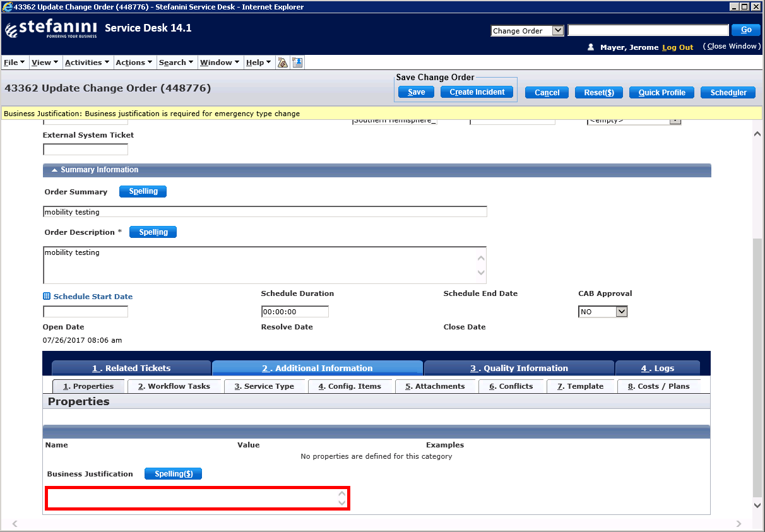Click the vertical scrollbar down arrow
This screenshot has height=532, width=765.
[x=757, y=505]
